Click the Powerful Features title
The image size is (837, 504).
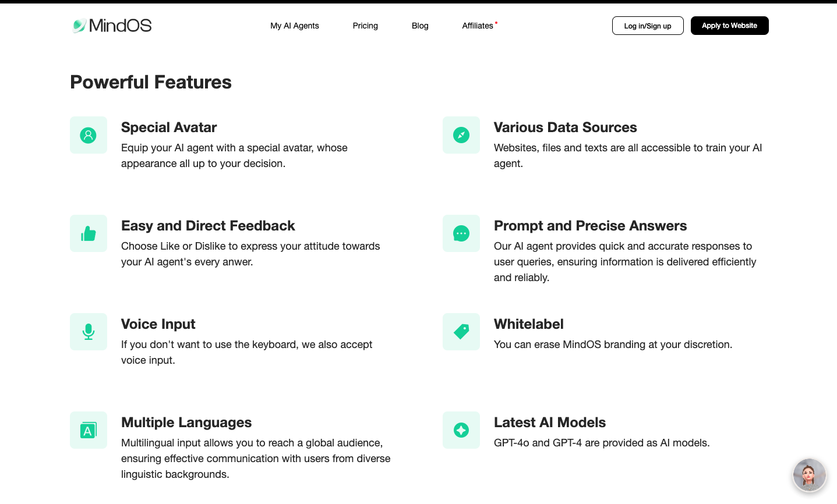(151, 82)
